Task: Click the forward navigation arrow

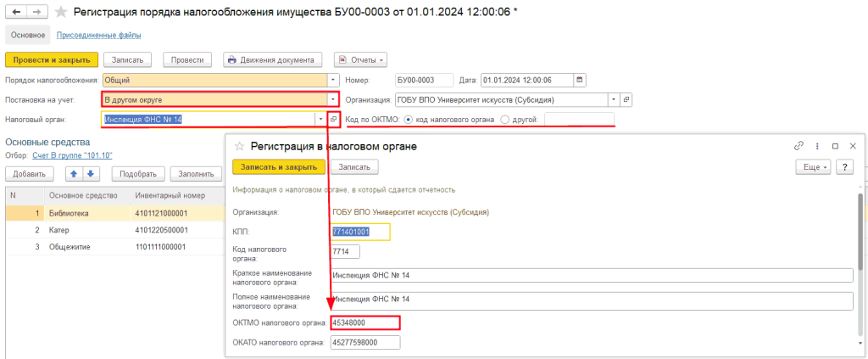Action: [x=36, y=12]
